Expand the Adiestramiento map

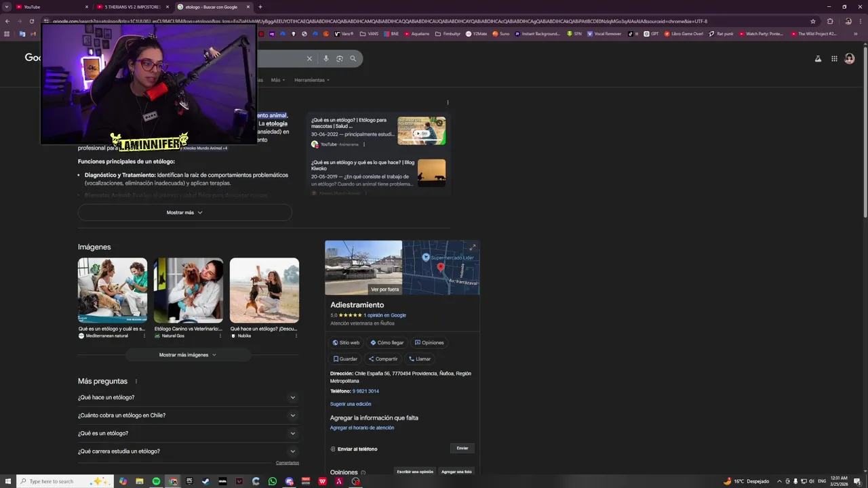click(x=473, y=247)
